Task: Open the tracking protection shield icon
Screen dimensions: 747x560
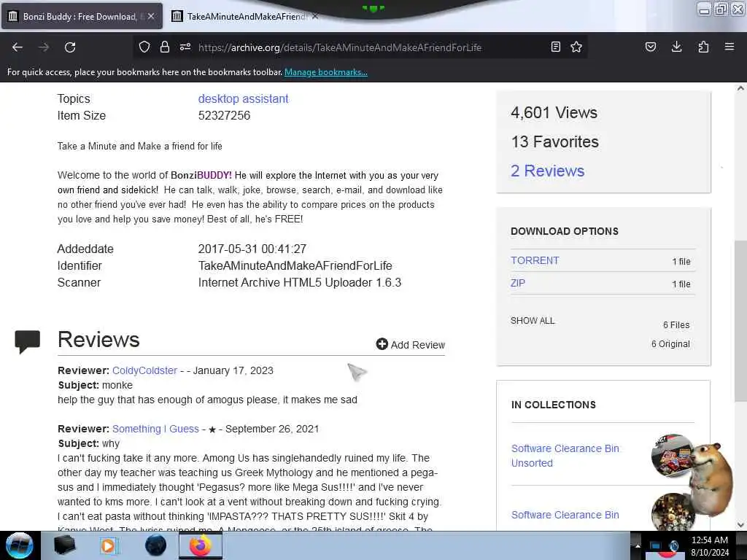Action: coord(144,47)
